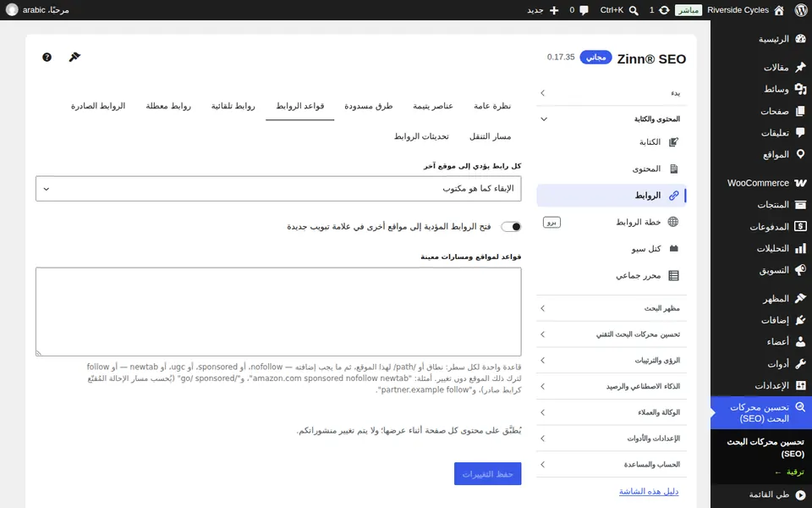This screenshot has width=812, height=508.
Task: Click the hammer tool icon in header
Action: coord(74,57)
